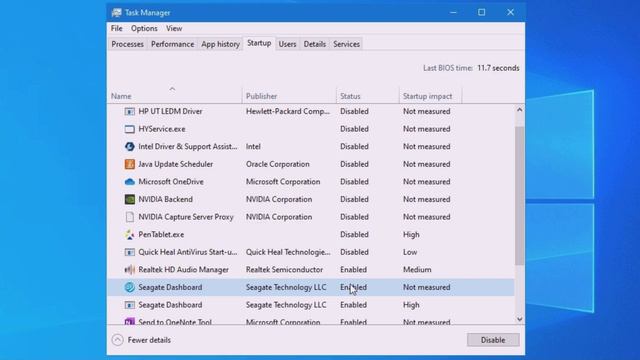Maximize the Task Manager window
The image size is (640, 360).
coord(482,13)
